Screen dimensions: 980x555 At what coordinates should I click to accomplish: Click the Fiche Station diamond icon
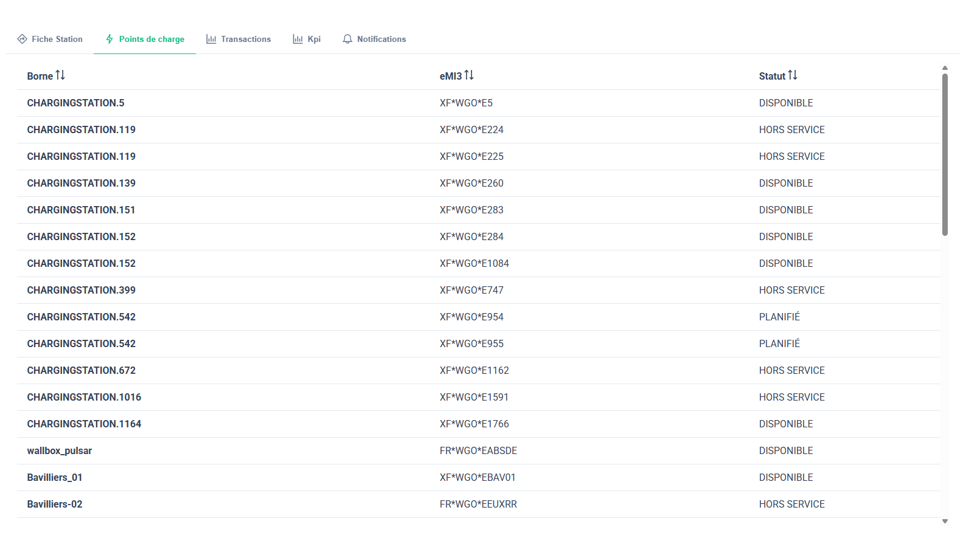pos(22,39)
